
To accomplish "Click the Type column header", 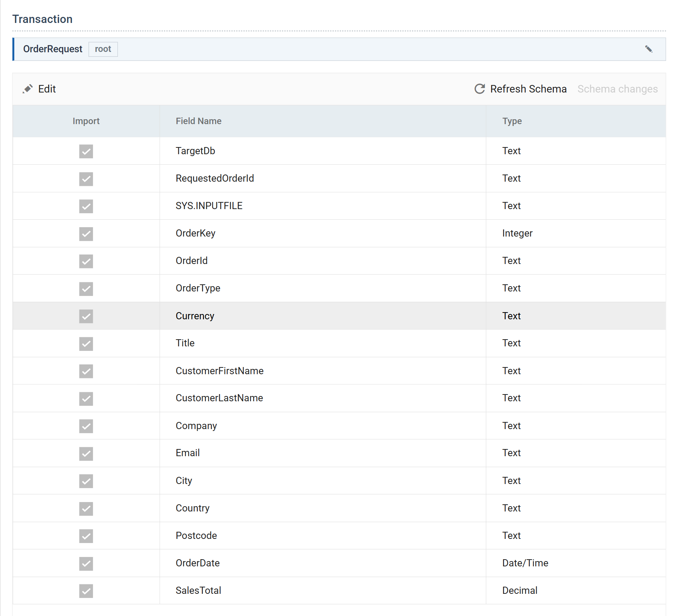I will pos(512,121).
